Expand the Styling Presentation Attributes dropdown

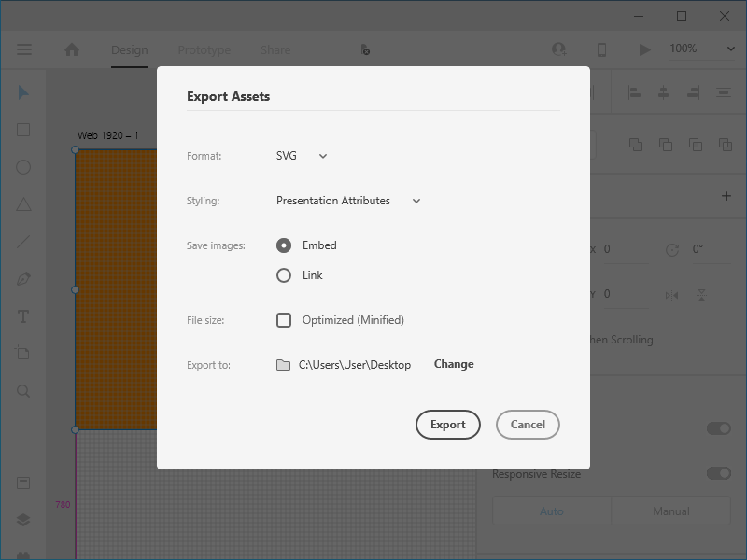point(348,201)
